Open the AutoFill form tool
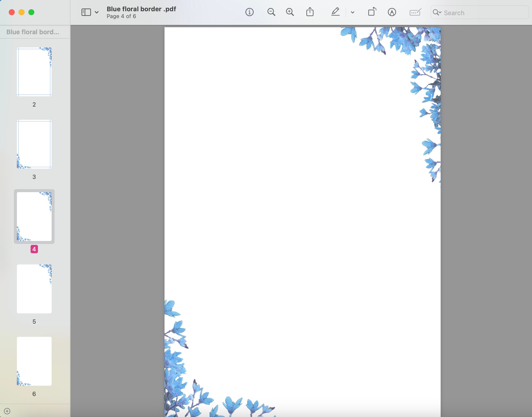The width and height of the screenshot is (532, 417). [x=415, y=12]
